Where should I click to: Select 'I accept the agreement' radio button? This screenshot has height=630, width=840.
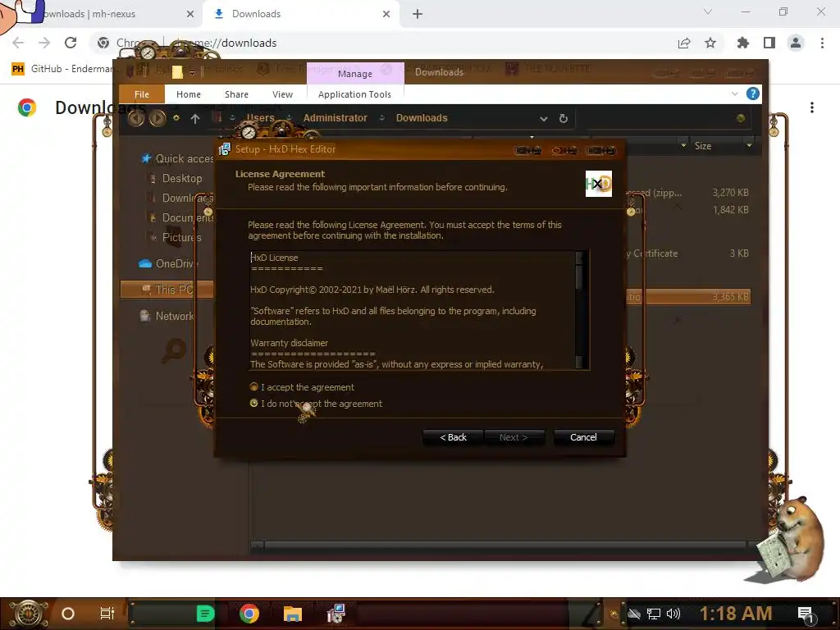click(254, 387)
